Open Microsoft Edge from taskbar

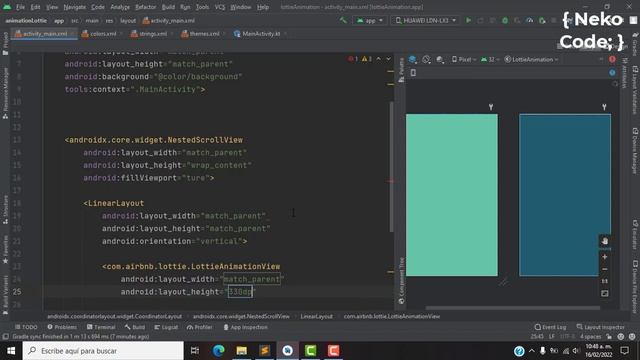pos(218,351)
